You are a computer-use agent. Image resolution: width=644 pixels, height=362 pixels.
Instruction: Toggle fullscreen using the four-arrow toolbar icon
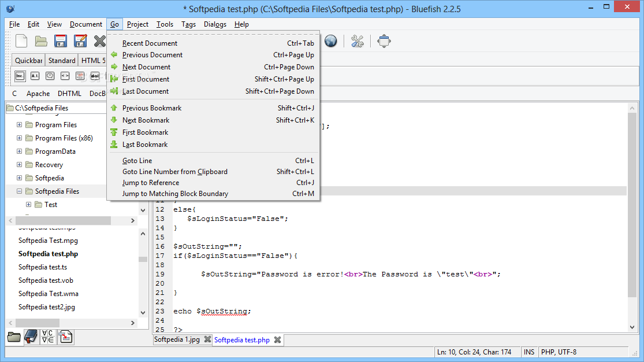coord(384,41)
